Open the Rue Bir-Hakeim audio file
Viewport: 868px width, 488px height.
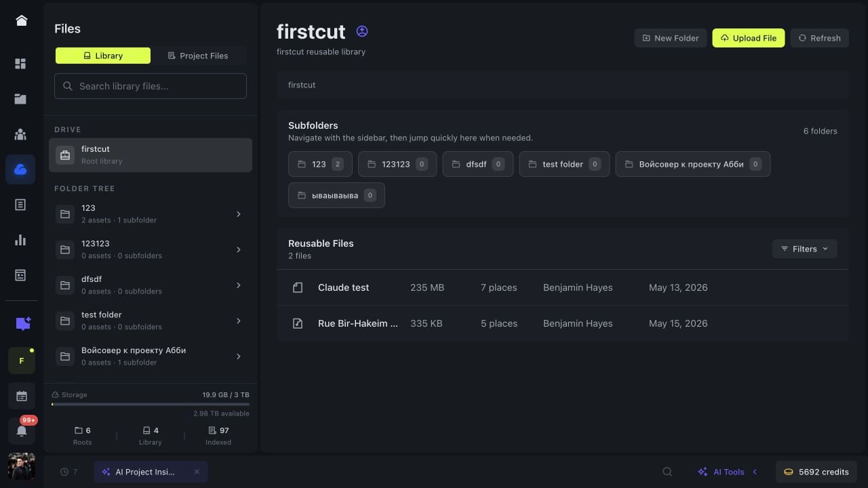[x=563, y=323]
